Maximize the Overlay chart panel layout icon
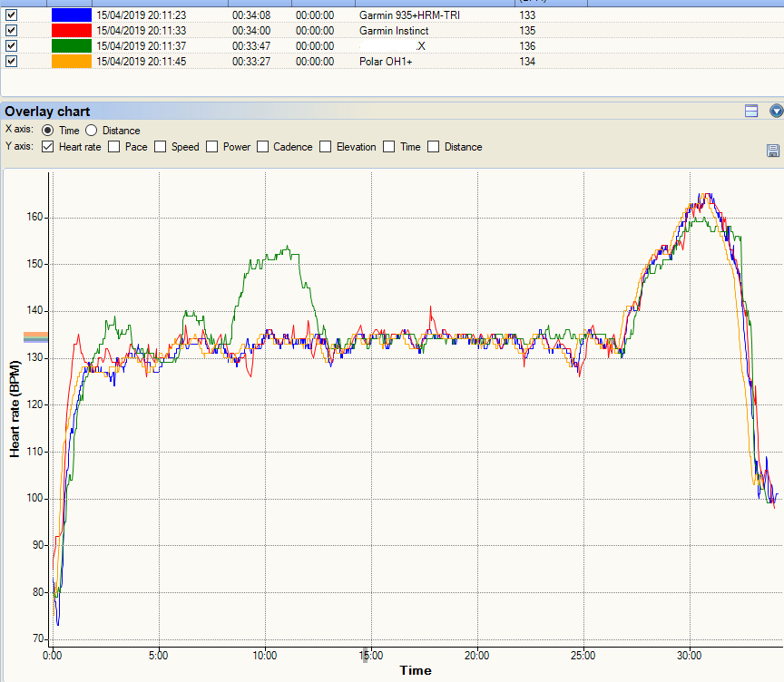784x682 pixels. [x=751, y=111]
